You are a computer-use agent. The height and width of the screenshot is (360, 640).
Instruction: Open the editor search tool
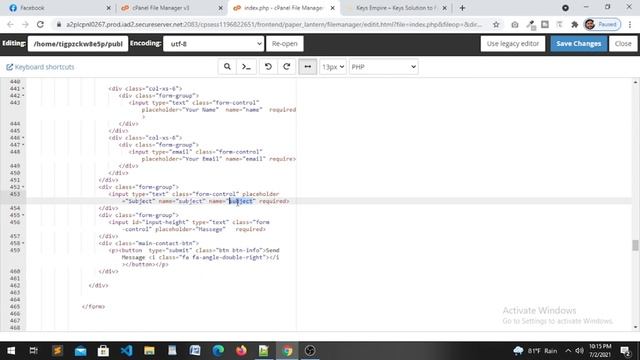click(x=227, y=67)
